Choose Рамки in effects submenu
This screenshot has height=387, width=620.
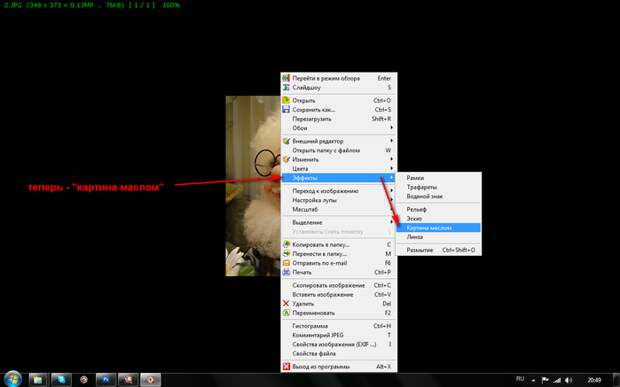pyautogui.click(x=439, y=178)
